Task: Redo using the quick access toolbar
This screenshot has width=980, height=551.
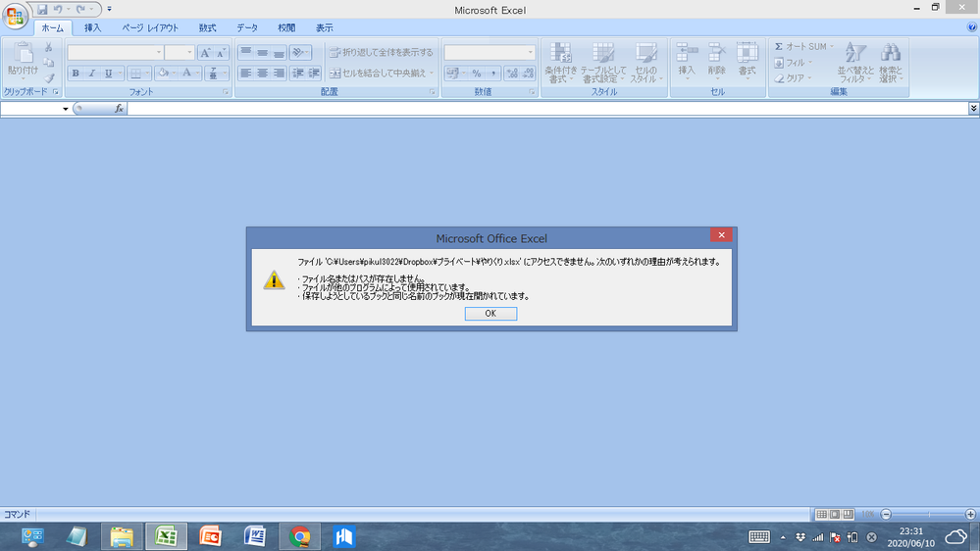Action: [80, 10]
